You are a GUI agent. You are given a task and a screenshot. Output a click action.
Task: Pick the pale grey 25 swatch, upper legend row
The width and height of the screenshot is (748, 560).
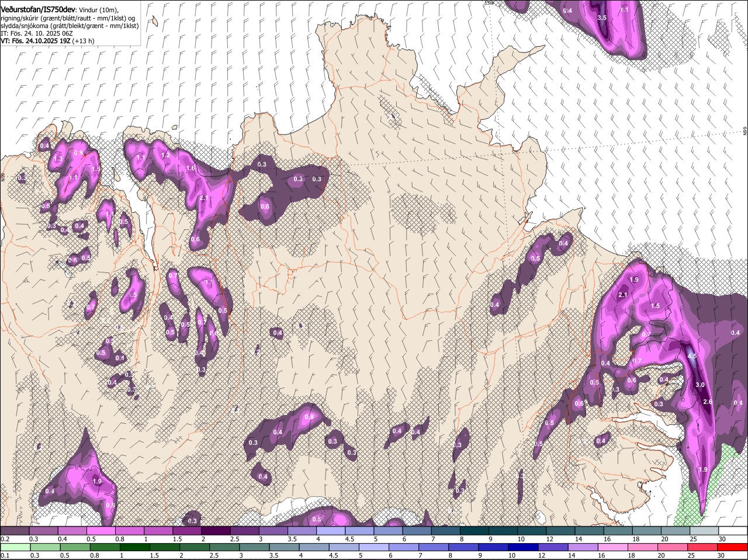point(704,530)
